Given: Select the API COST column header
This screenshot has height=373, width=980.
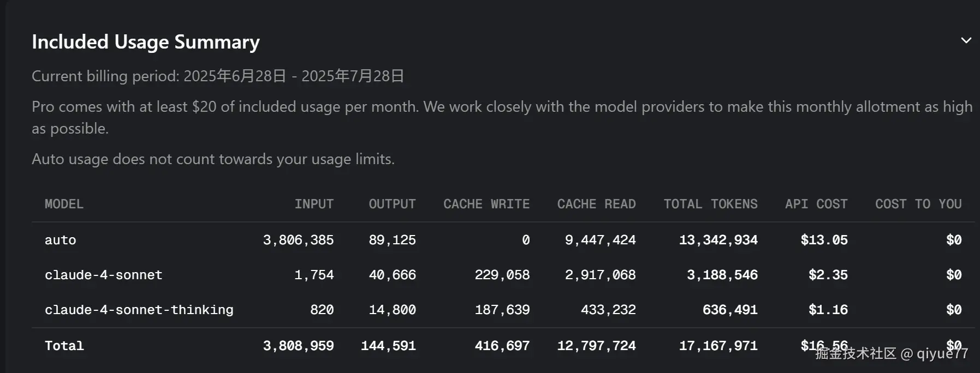Looking at the screenshot, I should tap(816, 204).
